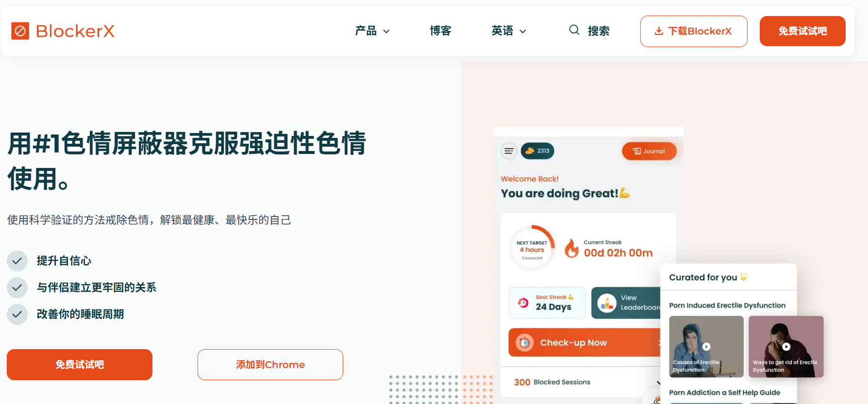Click the header 免费试试吧 button

click(x=802, y=31)
